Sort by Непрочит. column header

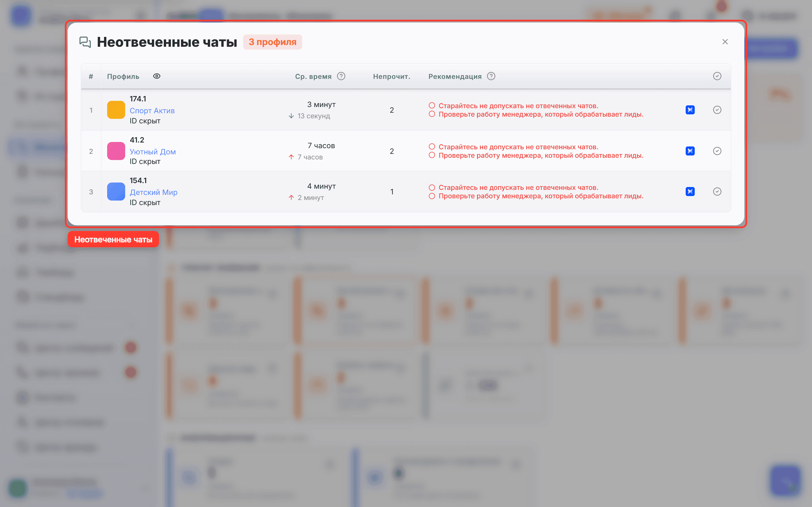[392, 76]
